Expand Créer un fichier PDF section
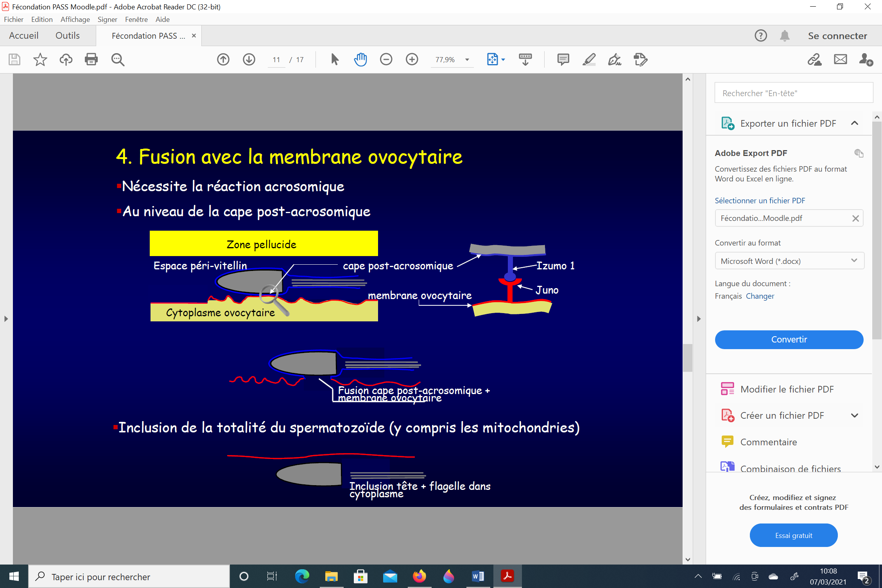This screenshot has height=588, width=882. (x=855, y=416)
